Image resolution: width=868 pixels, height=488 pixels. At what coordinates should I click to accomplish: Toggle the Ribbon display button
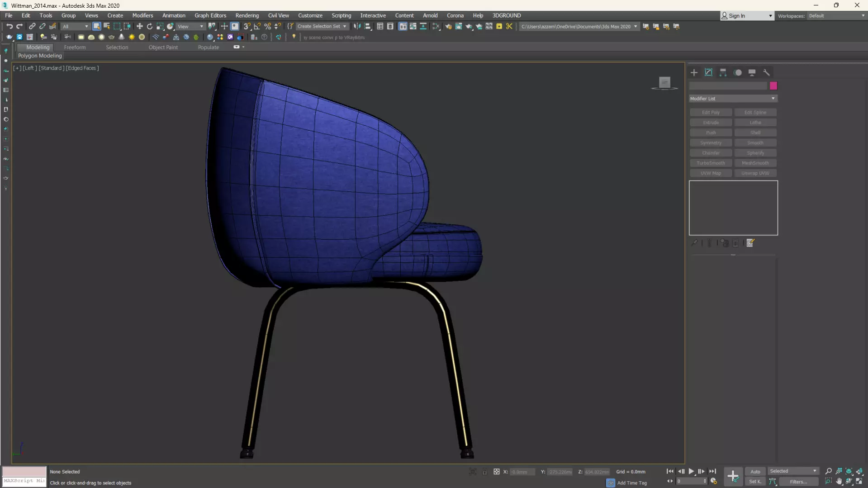click(x=403, y=26)
